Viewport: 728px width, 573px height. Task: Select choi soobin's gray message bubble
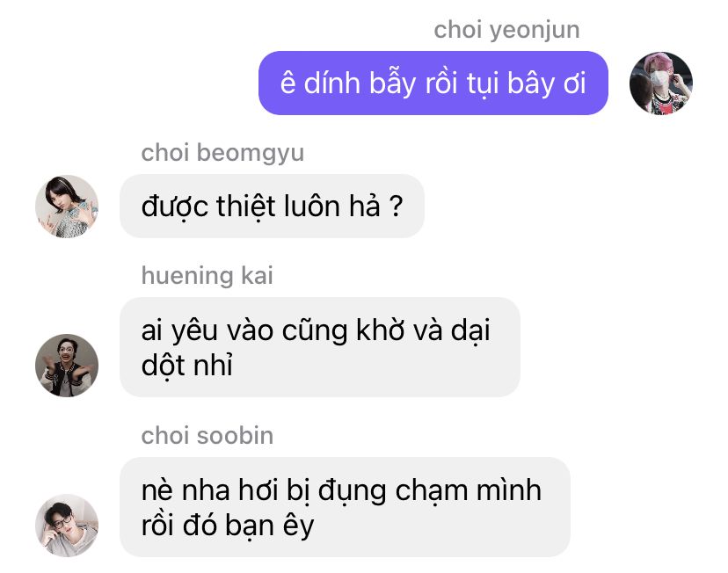click(x=345, y=507)
